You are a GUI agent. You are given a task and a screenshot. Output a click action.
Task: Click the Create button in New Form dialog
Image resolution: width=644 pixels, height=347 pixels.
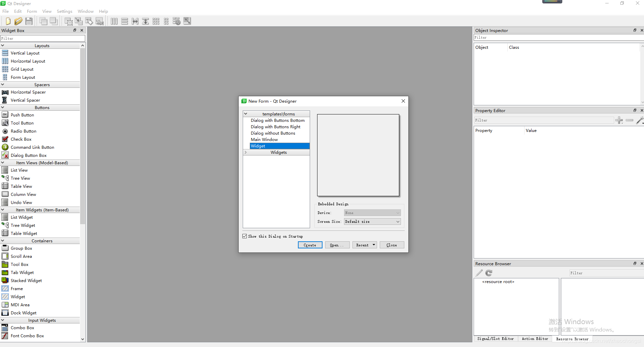pyautogui.click(x=309, y=245)
